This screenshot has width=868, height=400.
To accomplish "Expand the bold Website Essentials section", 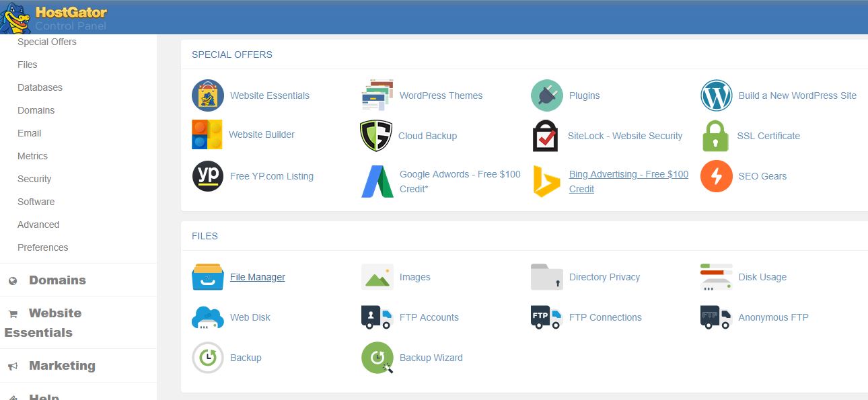I will [x=43, y=323].
